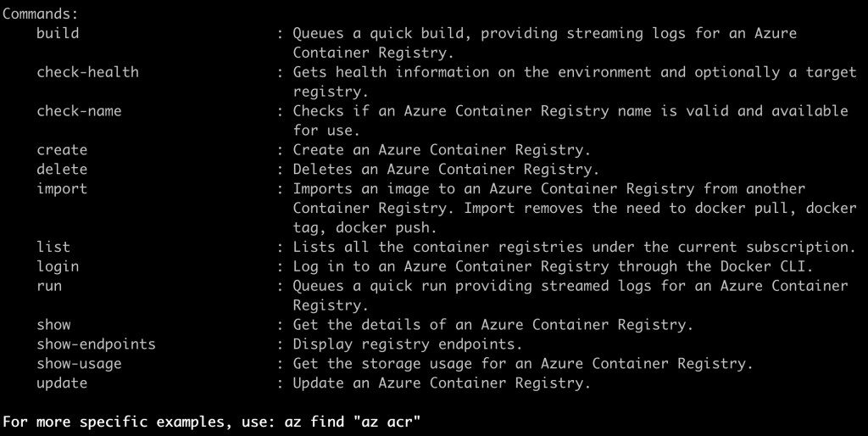Screen dimensions: 868x436
Task: Select the 'import' command entry
Action: [x=62, y=188]
